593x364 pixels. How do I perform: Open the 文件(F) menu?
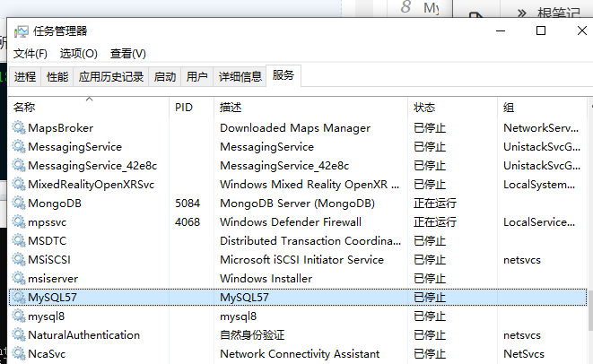(30, 54)
